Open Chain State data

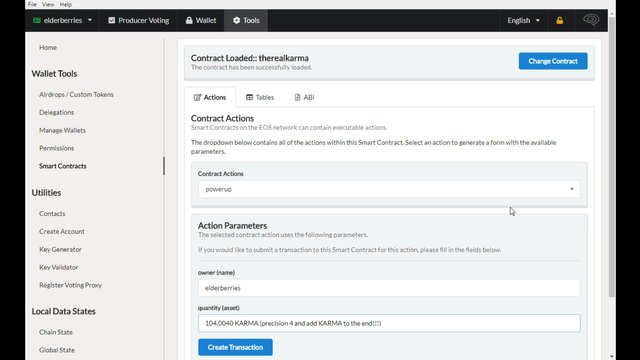(x=56, y=332)
